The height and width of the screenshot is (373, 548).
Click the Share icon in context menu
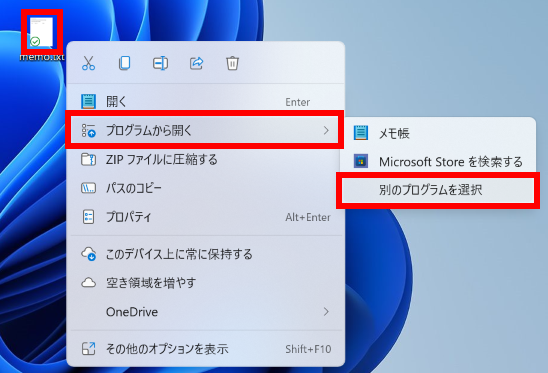tap(196, 63)
